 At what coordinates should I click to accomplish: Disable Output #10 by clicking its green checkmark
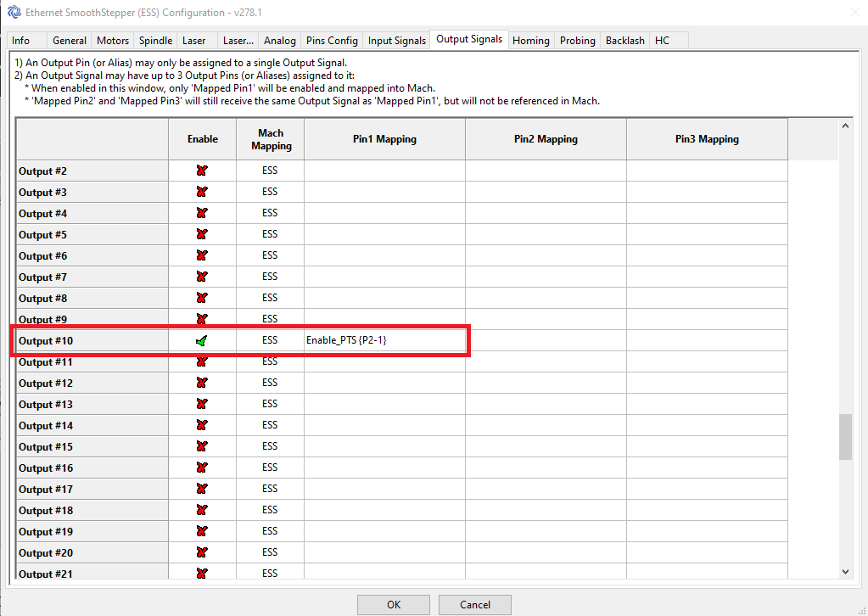[x=202, y=339]
